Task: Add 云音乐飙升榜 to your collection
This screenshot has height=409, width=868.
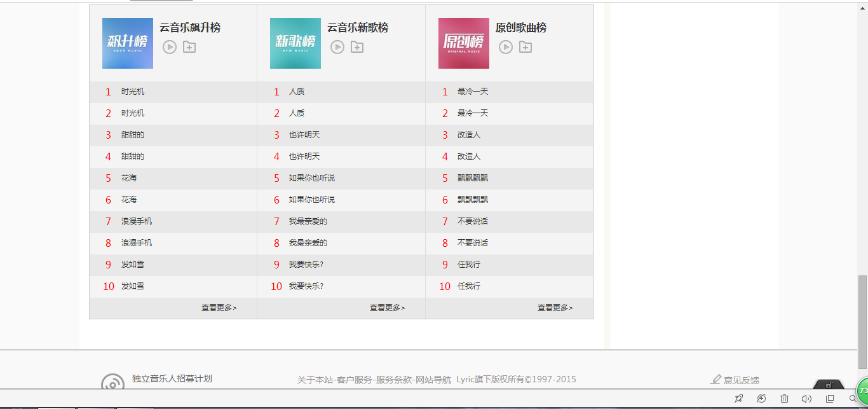Action: pos(189,47)
